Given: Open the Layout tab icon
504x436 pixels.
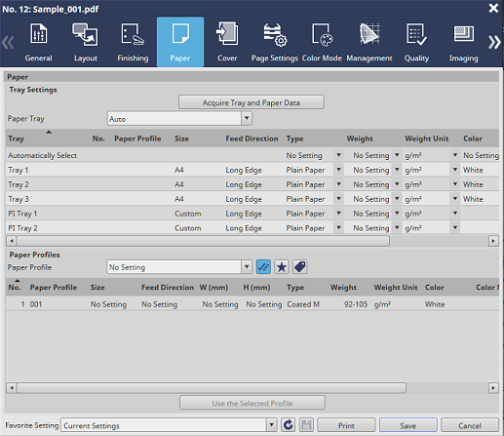Looking at the screenshot, I should (x=85, y=34).
